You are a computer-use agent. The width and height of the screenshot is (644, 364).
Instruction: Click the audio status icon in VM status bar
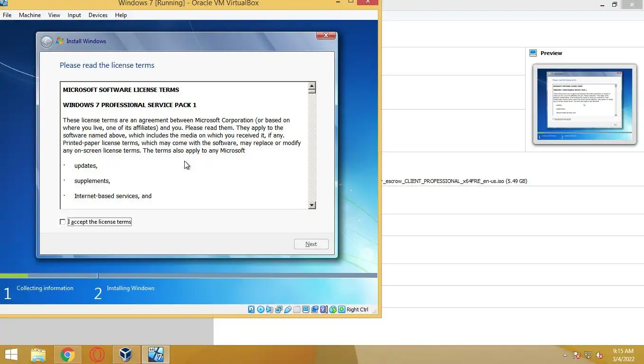click(269, 309)
